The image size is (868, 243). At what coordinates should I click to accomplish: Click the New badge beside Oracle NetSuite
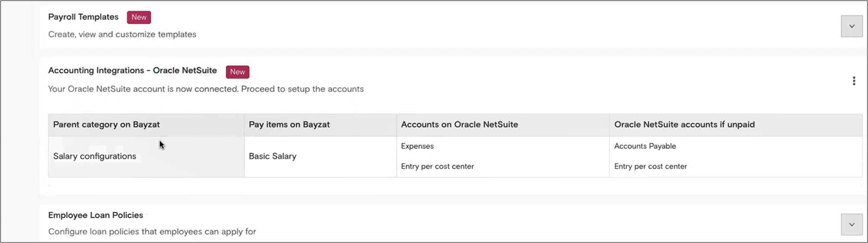pyautogui.click(x=237, y=72)
